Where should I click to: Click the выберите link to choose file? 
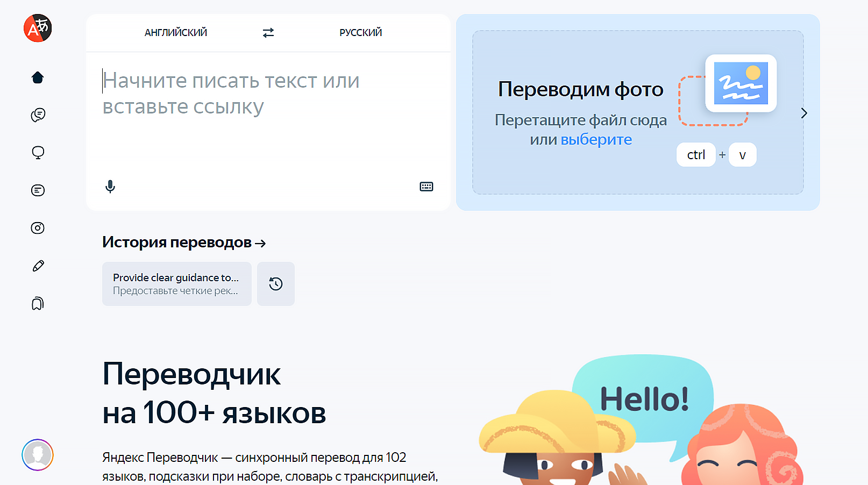pyautogui.click(x=596, y=140)
